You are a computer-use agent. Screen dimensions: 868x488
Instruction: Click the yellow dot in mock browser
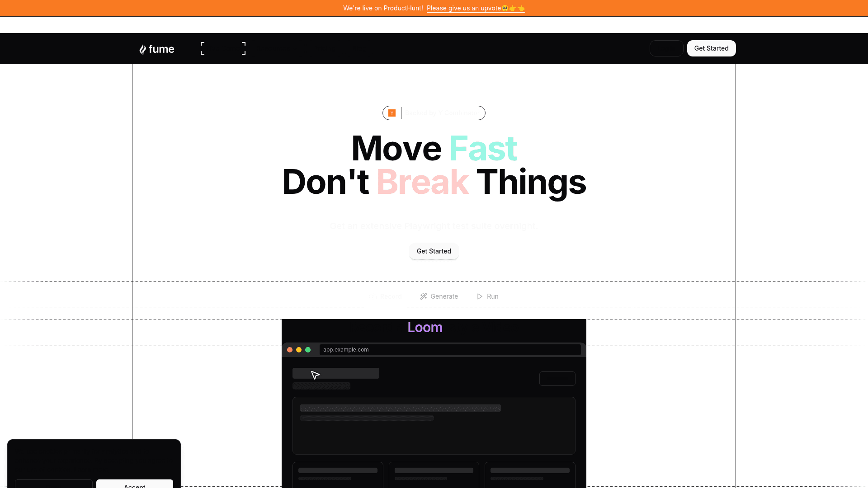point(299,350)
